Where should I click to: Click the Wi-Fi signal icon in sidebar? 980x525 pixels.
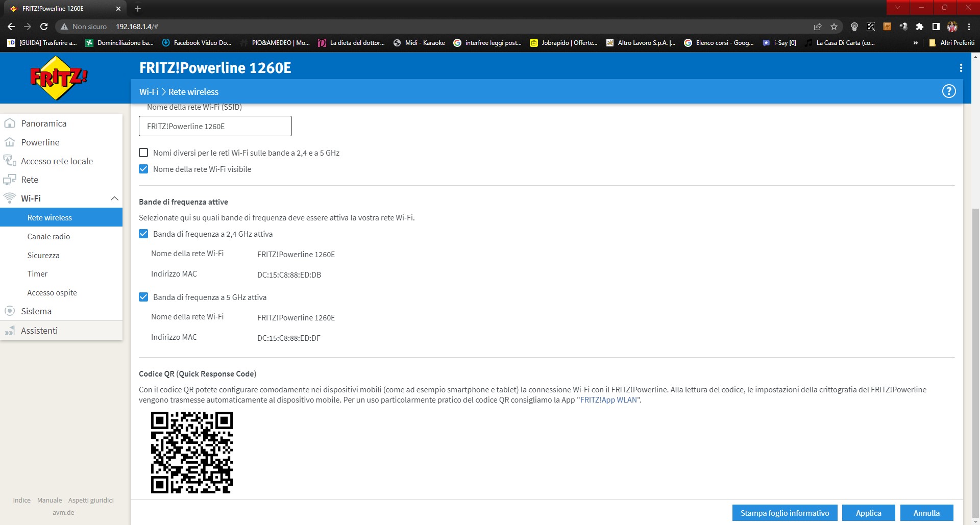click(x=10, y=198)
